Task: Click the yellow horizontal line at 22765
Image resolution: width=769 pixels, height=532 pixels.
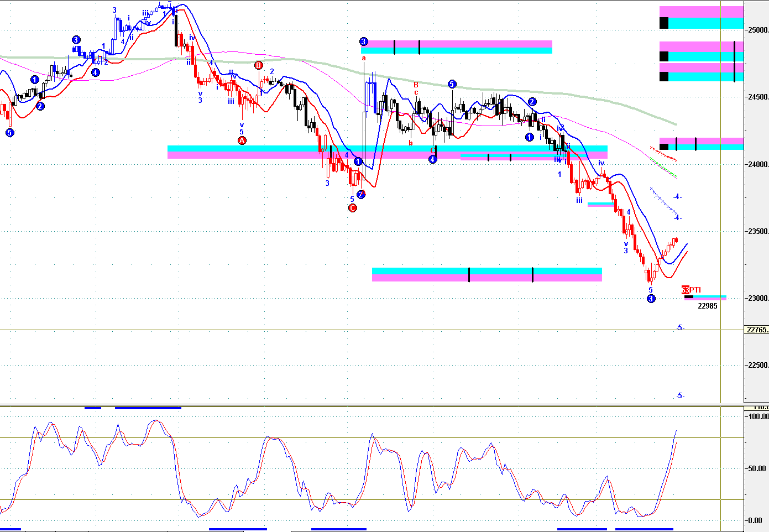Action: click(x=372, y=330)
